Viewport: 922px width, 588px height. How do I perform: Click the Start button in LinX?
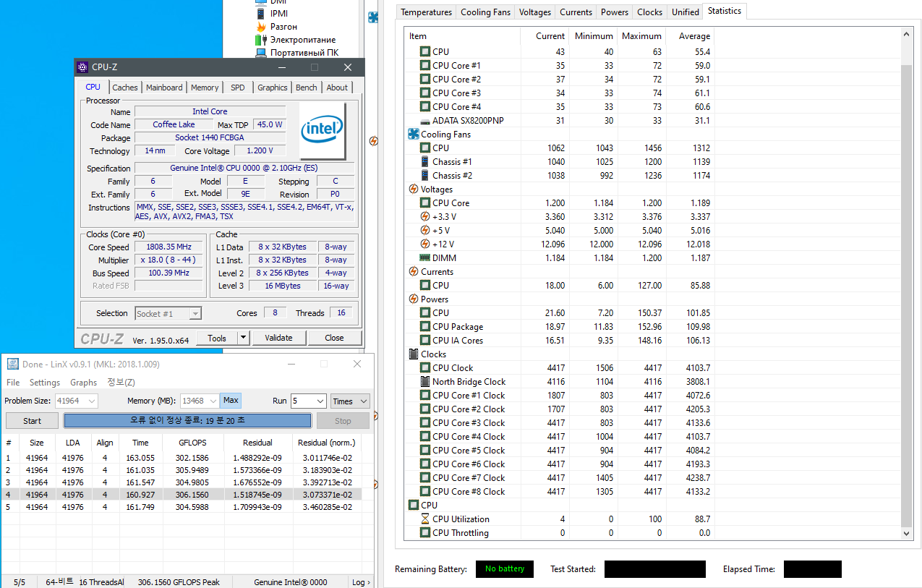point(33,421)
